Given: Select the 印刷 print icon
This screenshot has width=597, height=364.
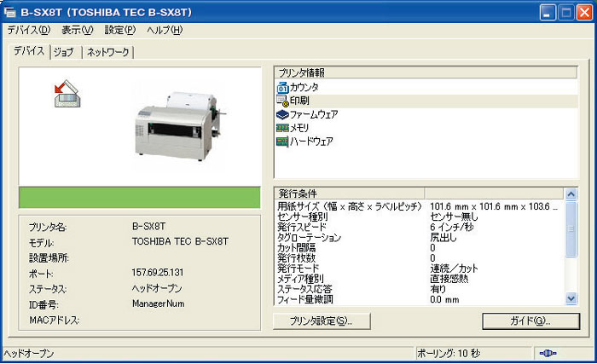Looking at the screenshot, I should click(282, 101).
